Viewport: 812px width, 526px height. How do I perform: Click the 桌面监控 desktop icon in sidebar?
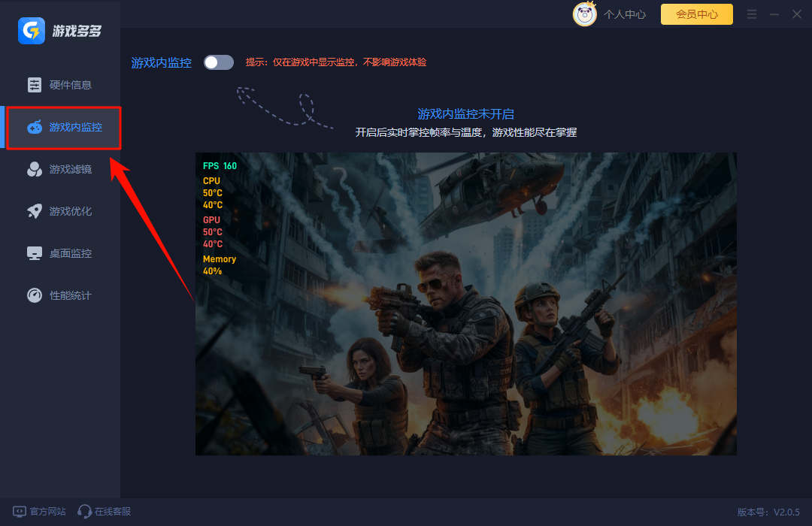pos(35,253)
